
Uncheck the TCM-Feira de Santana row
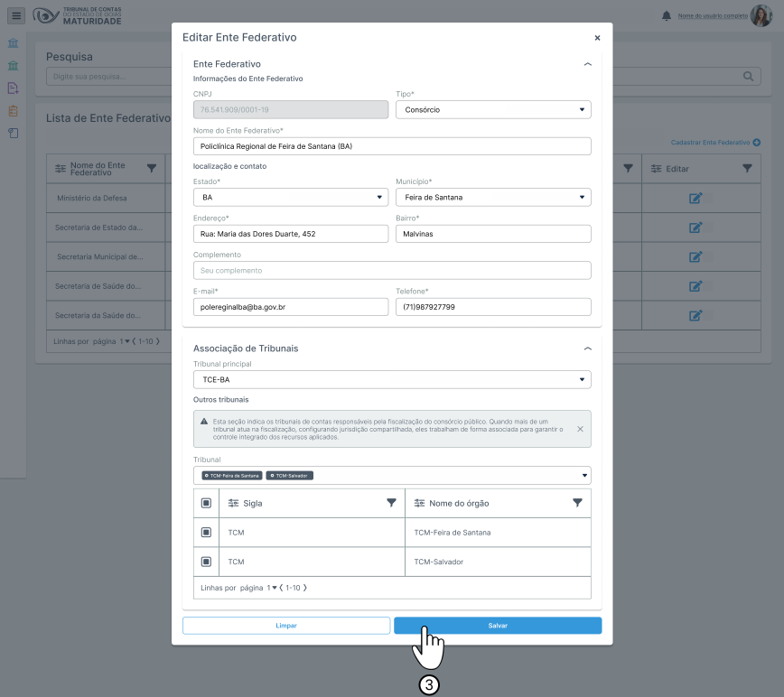pos(206,533)
